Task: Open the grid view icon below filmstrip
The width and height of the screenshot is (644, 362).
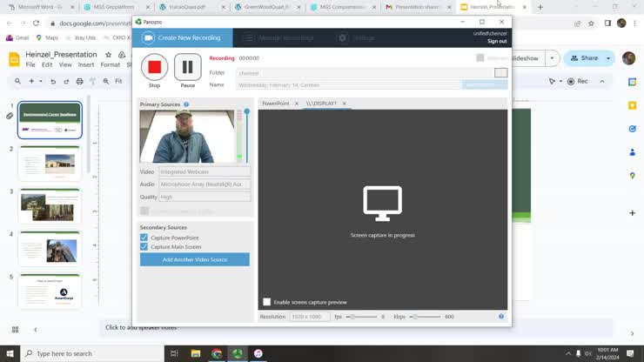Action: click(x=15, y=330)
